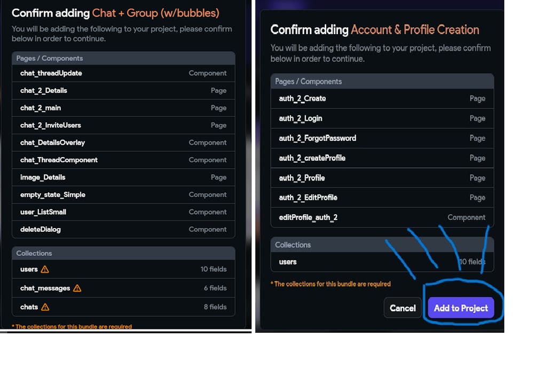Click Pages / Components header in Account dialog
The width and height of the screenshot is (534, 392).
pos(382,81)
